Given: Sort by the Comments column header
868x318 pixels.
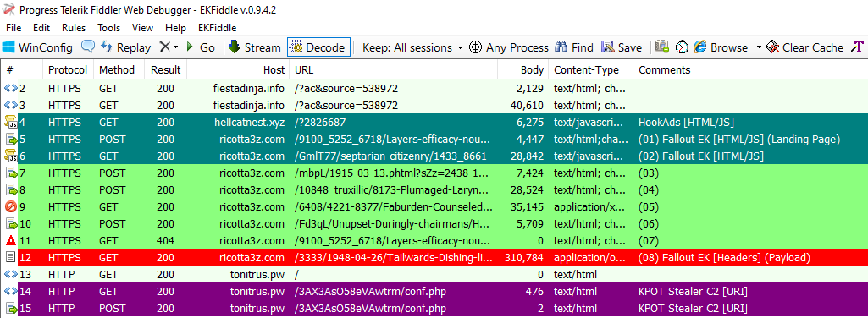Looking at the screenshot, I should pos(750,69).
